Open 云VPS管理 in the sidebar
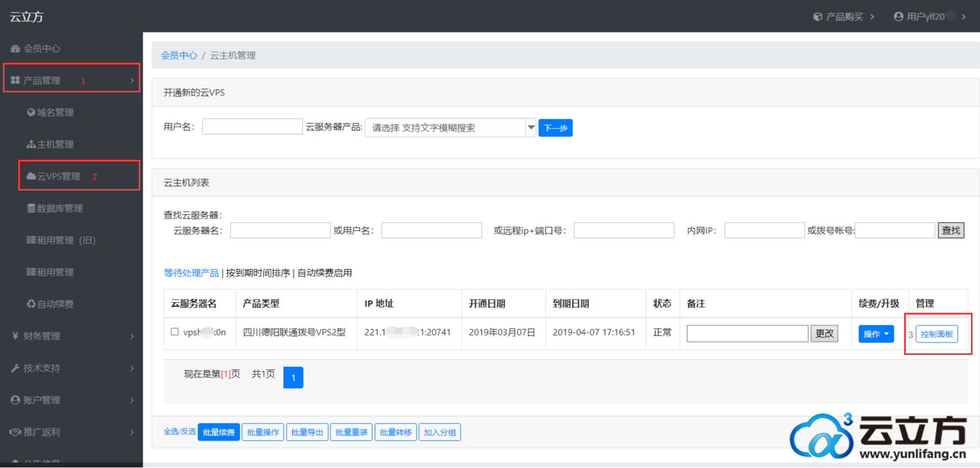This screenshot has height=468, width=980. (59, 176)
